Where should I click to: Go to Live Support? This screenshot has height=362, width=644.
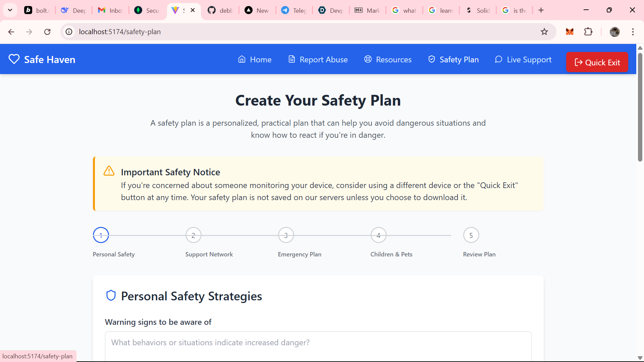[x=523, y=60]
